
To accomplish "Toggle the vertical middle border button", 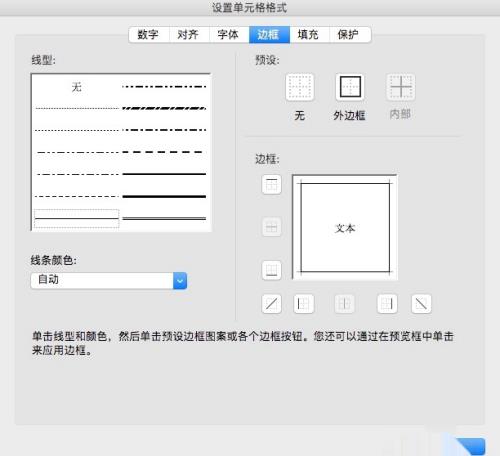I will 344,304.
